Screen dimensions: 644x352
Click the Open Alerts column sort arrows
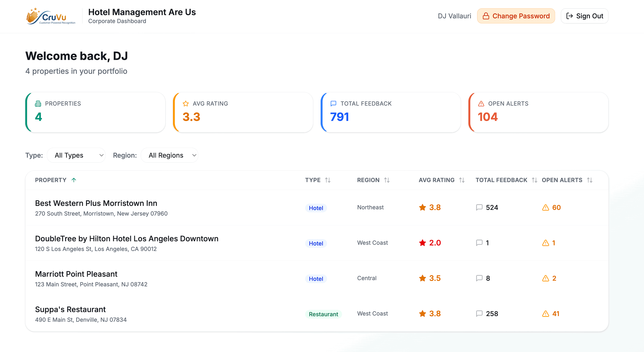click(590, 180)
